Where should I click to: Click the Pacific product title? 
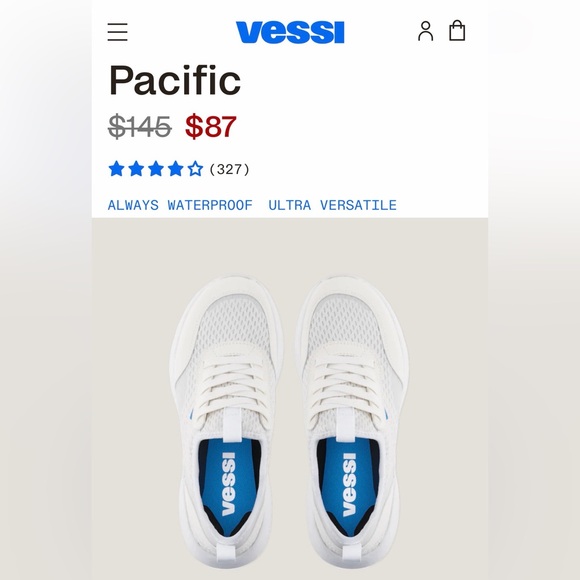coord(175,80)
